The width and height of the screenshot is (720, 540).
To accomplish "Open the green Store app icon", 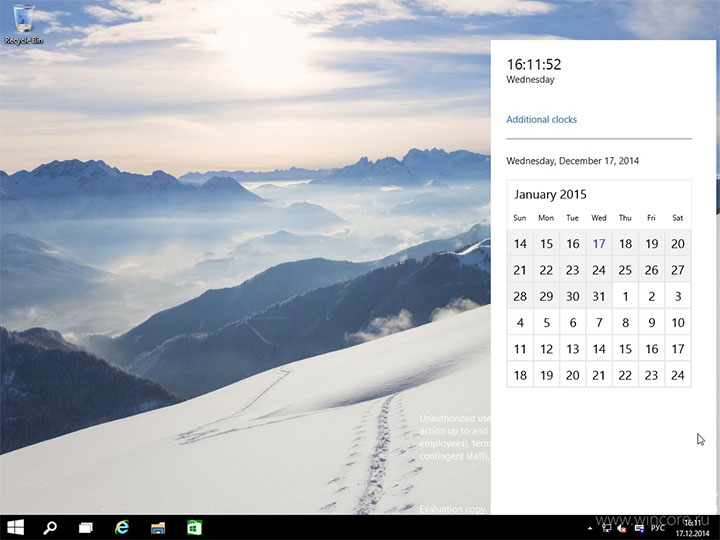I will tap(194, 527).
